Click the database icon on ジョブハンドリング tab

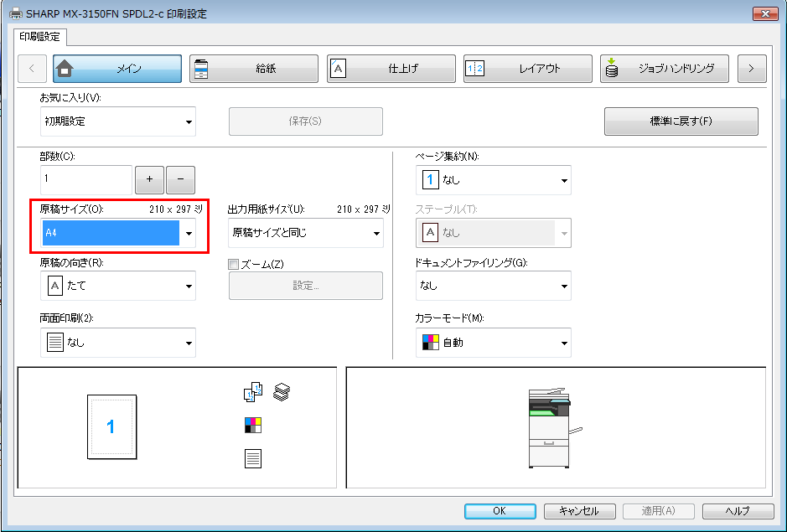[x=611, y=68]
